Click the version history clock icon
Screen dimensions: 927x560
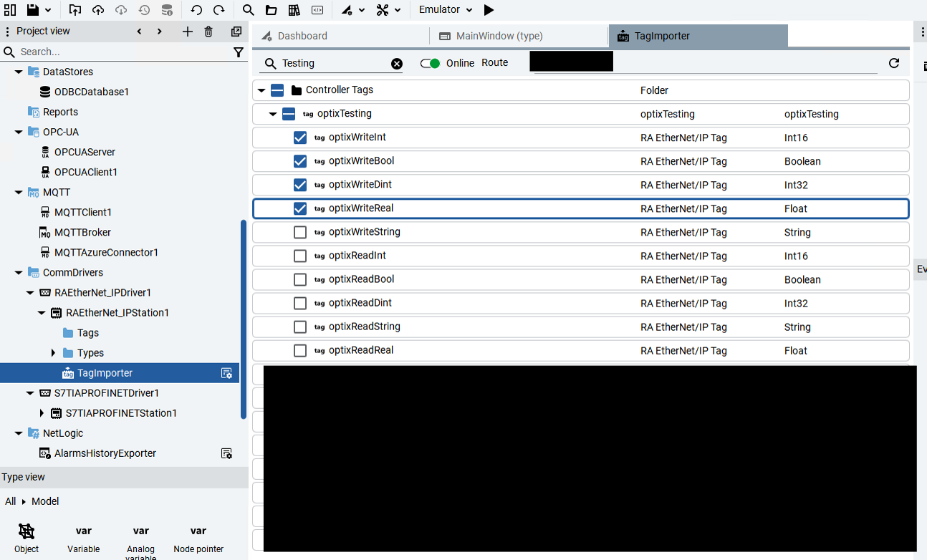click(x=144, y=10)
